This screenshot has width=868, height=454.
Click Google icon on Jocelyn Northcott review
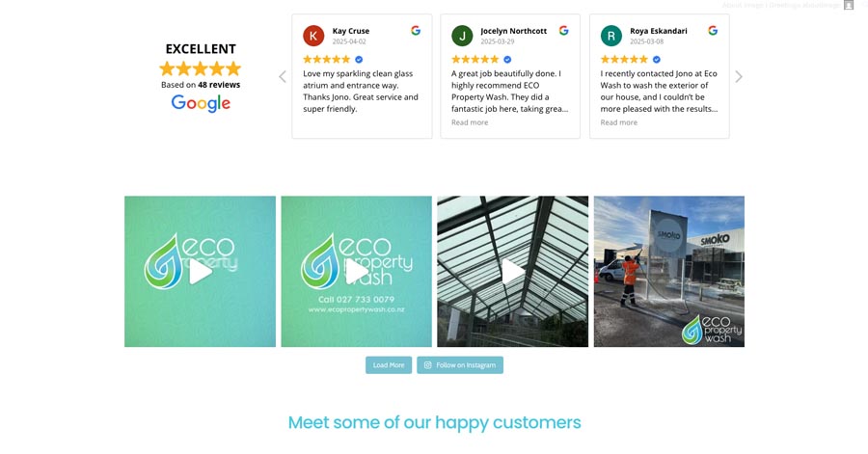[563, 31]
